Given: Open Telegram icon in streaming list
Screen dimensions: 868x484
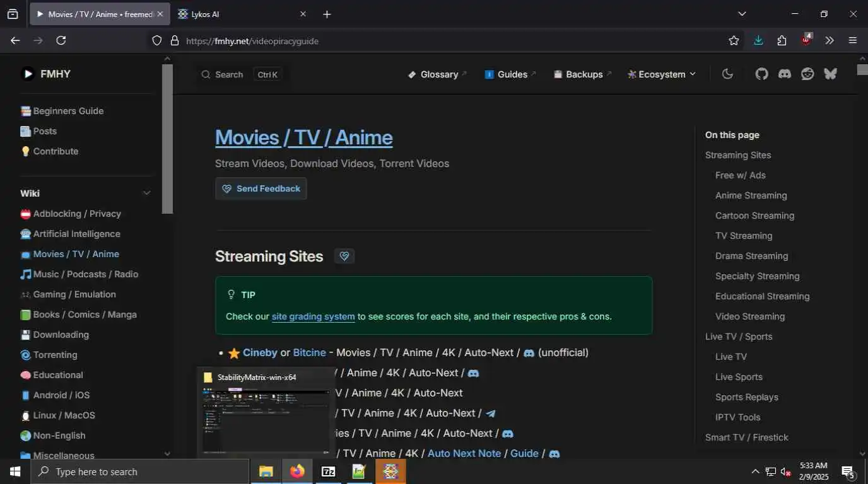Looking at the screenshot, I should [x=491, y=413].
